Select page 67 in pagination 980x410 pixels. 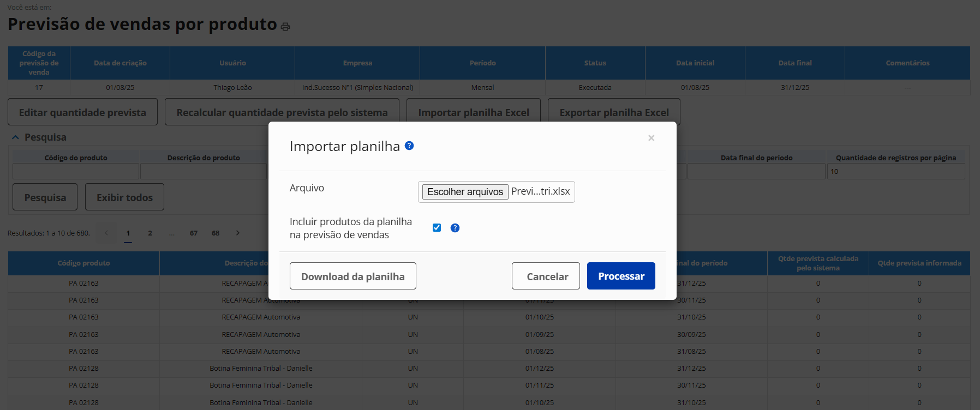click(194, 233)
